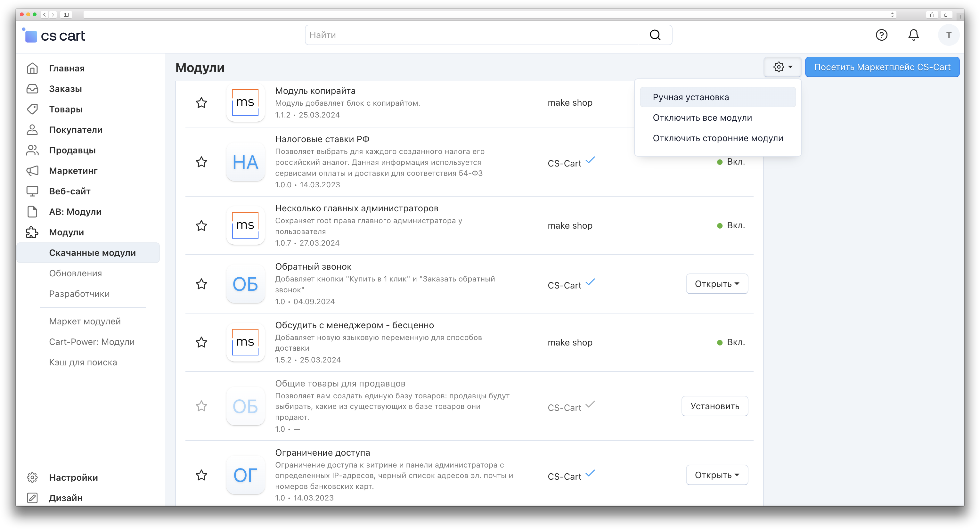Collapse the gear settings dropdown

tap(782, 67)
